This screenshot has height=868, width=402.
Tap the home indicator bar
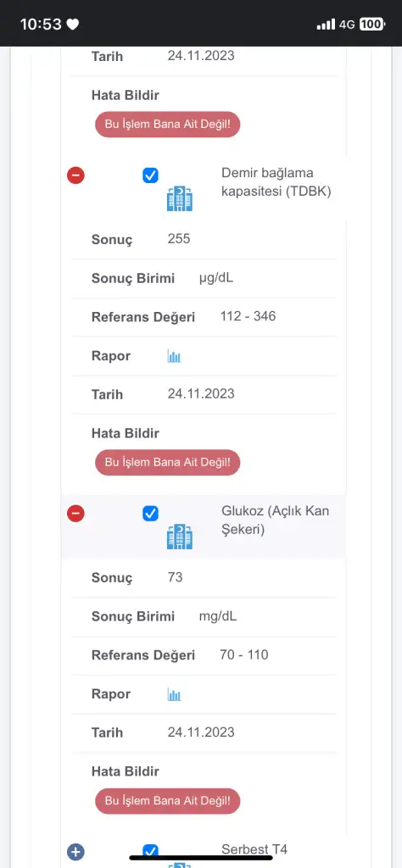201,858
